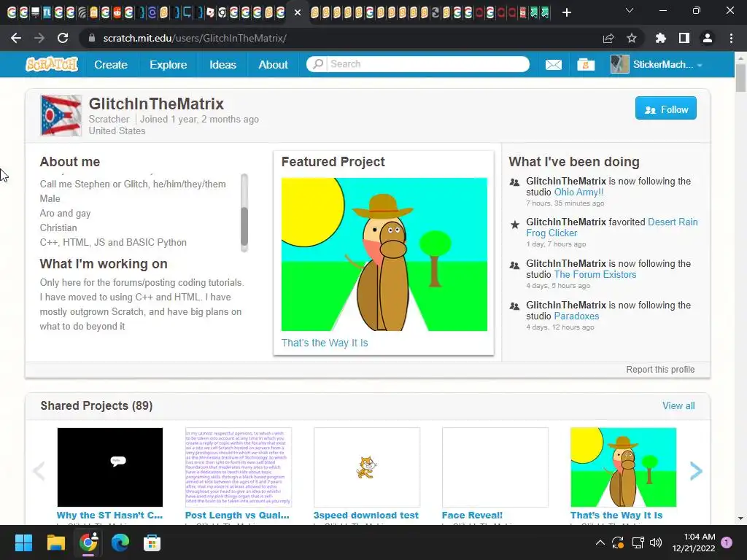This screenshot has width=747, height=560.
Task: Open The Forum Existors studio link
Action: pos(595,274)
